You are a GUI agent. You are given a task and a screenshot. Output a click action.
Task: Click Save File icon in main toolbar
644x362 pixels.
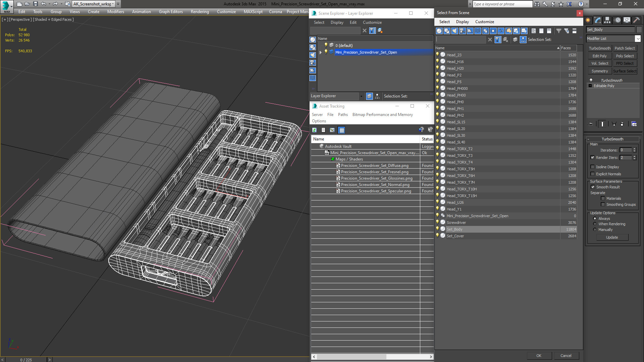35,4
